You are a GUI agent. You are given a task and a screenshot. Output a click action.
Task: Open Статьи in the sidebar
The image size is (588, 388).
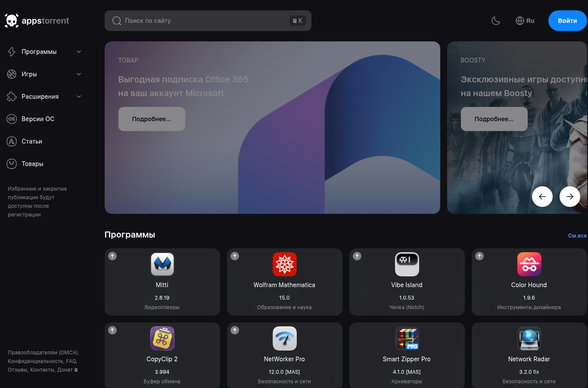click(32, 141)
